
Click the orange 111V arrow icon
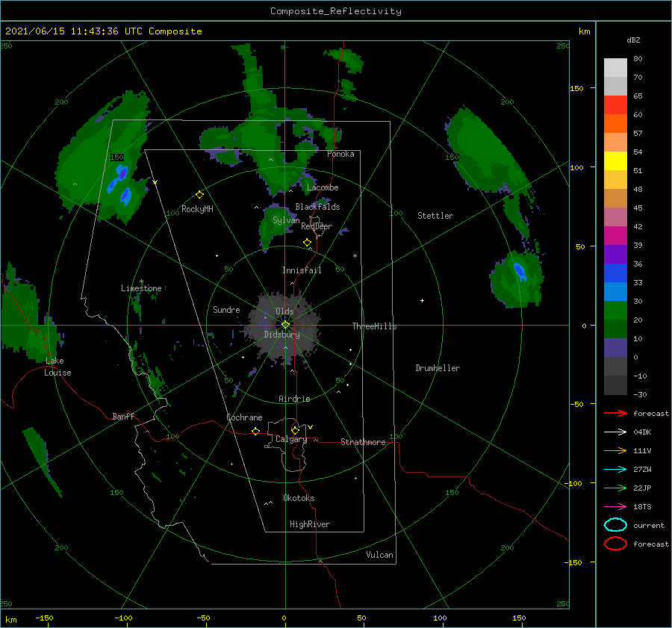tap(615, 450)
